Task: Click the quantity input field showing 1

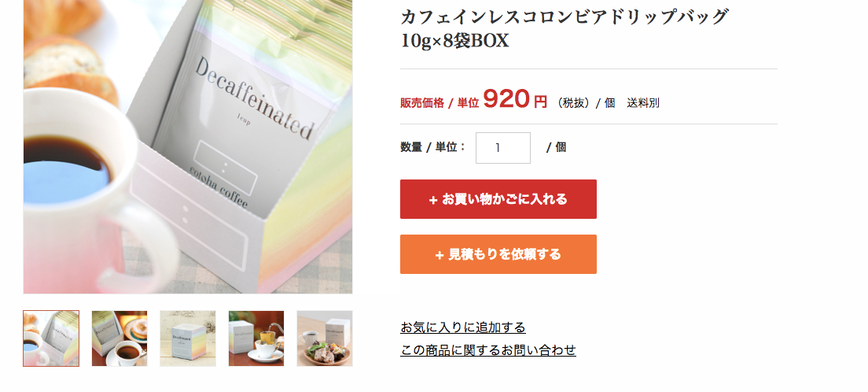Action: (x=502, y=148)
